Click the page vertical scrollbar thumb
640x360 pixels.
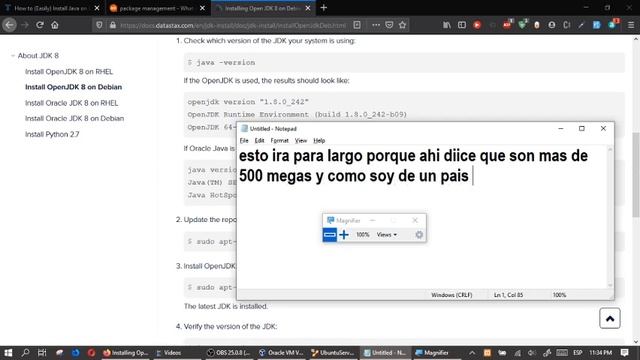(636, 175)
